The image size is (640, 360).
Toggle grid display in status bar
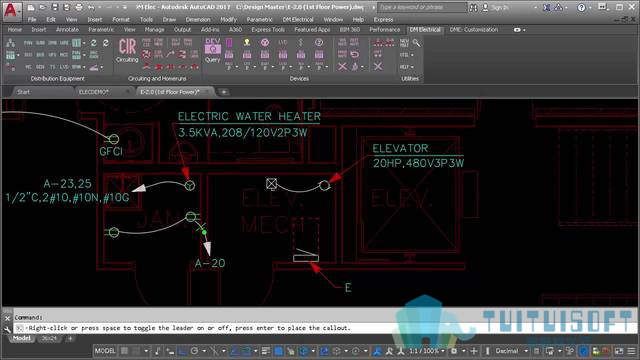(124, 351)
